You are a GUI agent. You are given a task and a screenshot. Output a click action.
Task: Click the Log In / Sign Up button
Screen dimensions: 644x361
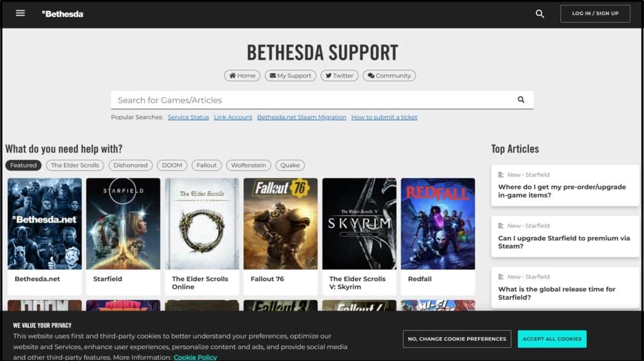click(x=595, y=14)
